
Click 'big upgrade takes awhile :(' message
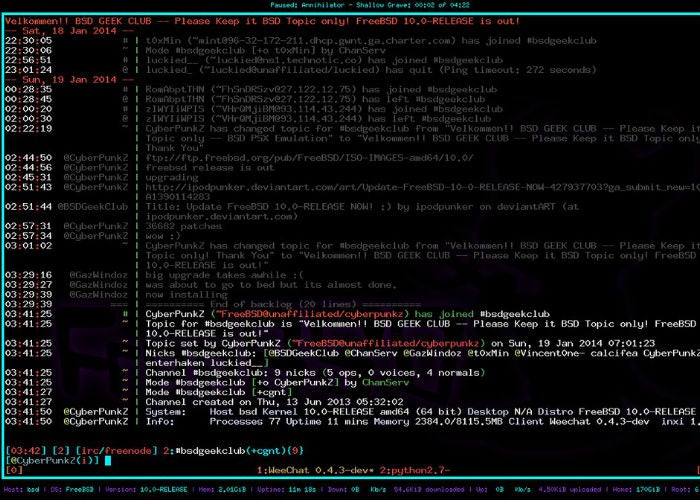[225, 275]
